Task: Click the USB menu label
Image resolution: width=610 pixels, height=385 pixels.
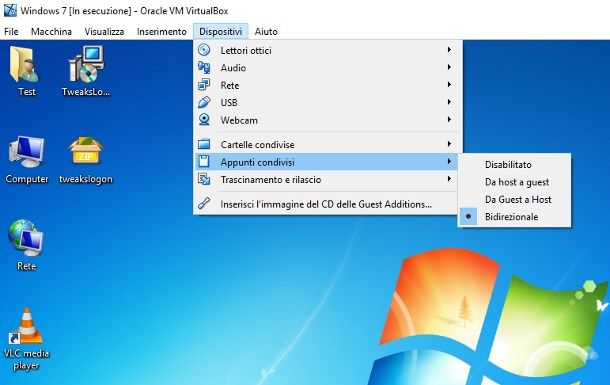Action: click(229, 103)
